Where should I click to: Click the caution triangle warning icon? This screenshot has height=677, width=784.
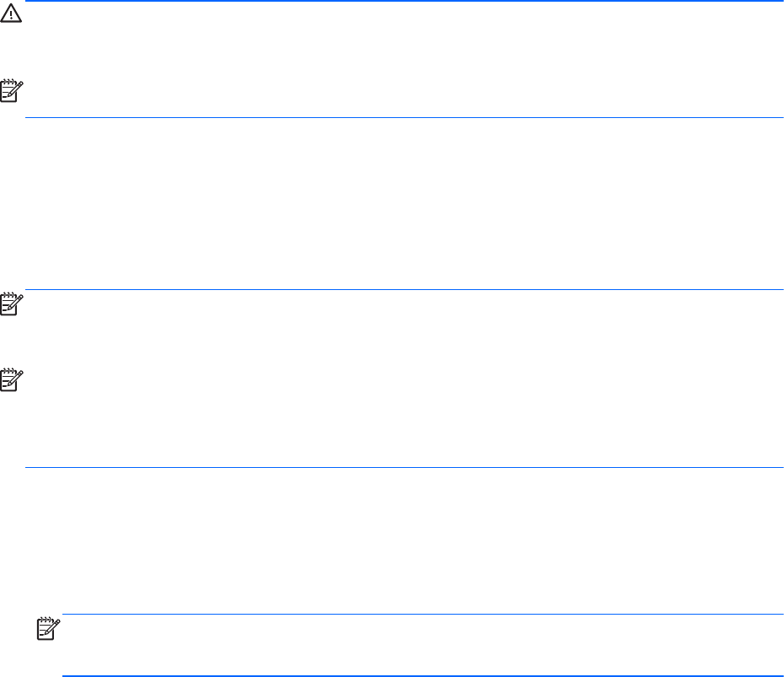click(x=11, y=17)
